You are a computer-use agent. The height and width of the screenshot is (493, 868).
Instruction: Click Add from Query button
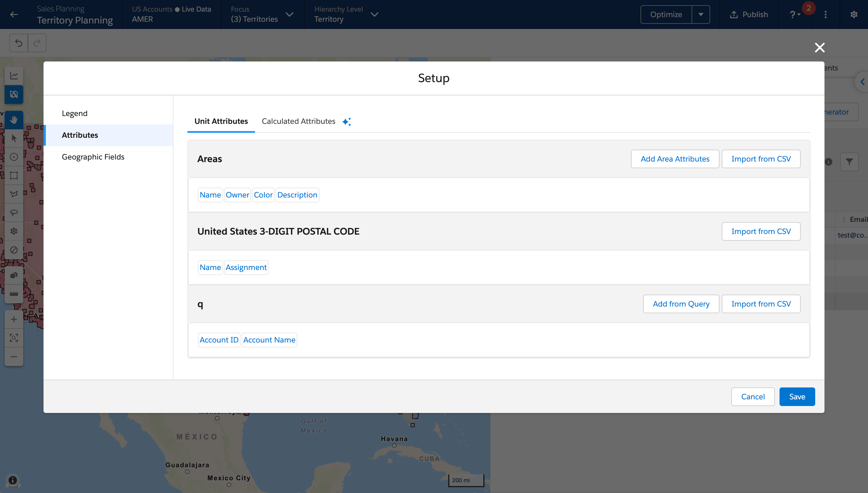(x=681, y=304)
